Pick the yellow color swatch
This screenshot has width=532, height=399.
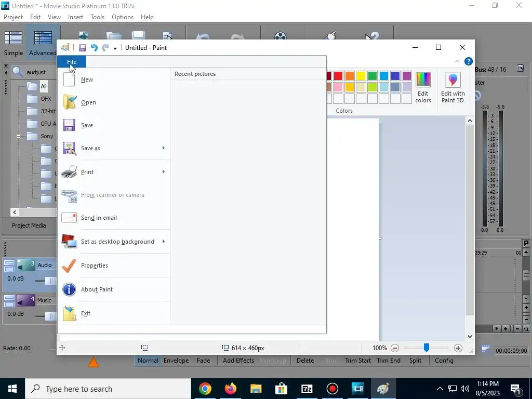coord(361,76)
